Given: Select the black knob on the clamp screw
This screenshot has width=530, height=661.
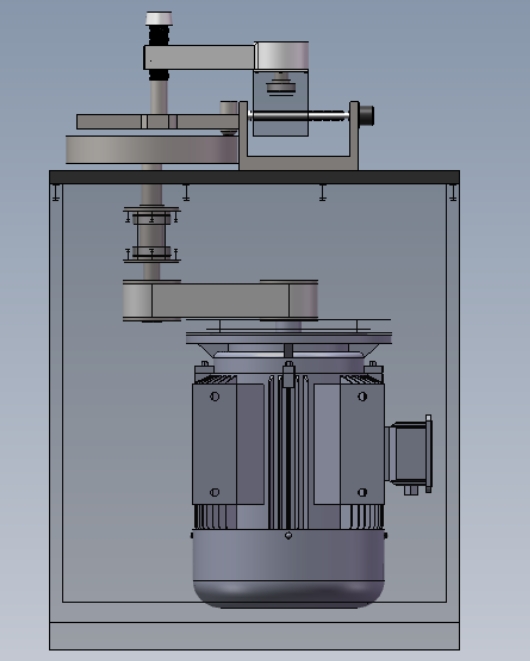Looking at the screenshot, I should (x=366, y=116).
